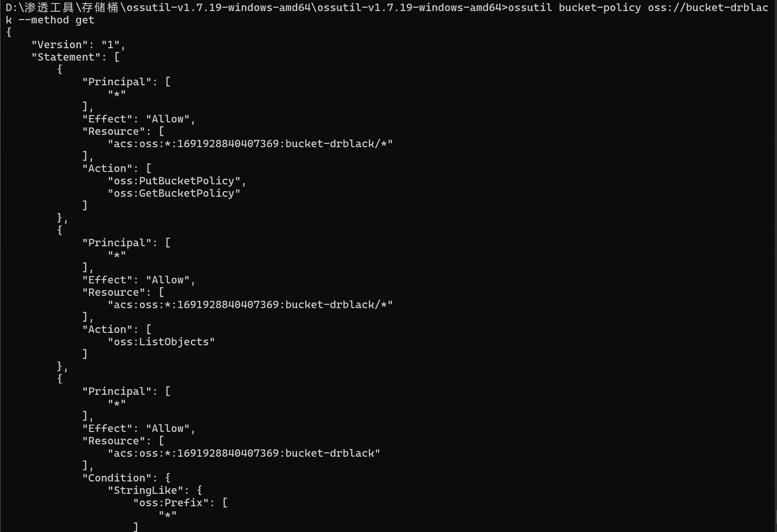Click the "Version": "1" line
This screenshot has width=777, height=532.
click(x=79, y=45)
